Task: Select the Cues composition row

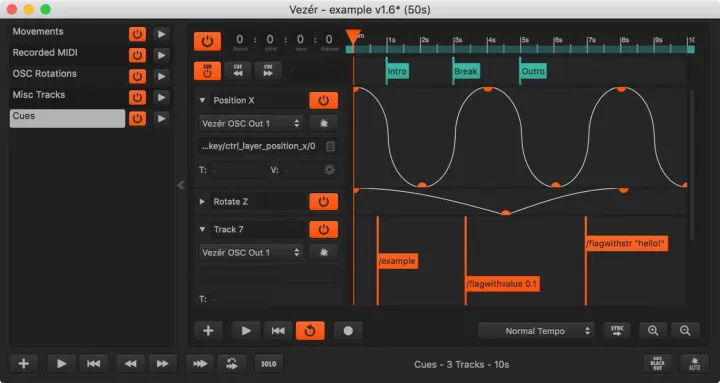Action: pos(67,118)
